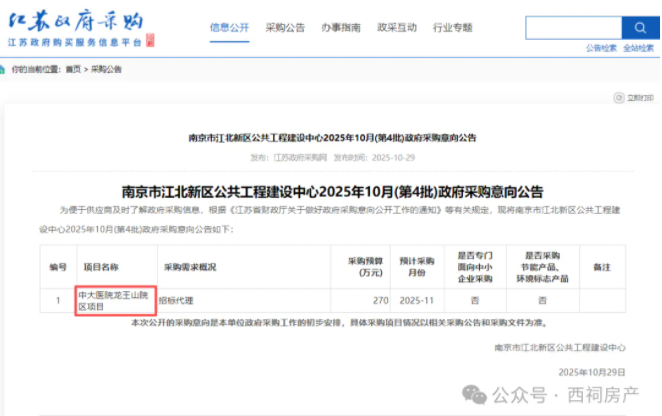Viewport: 662px width, 416px height.
Task: Click the 立即打印 print icon
Action: (x=619, y=98)
